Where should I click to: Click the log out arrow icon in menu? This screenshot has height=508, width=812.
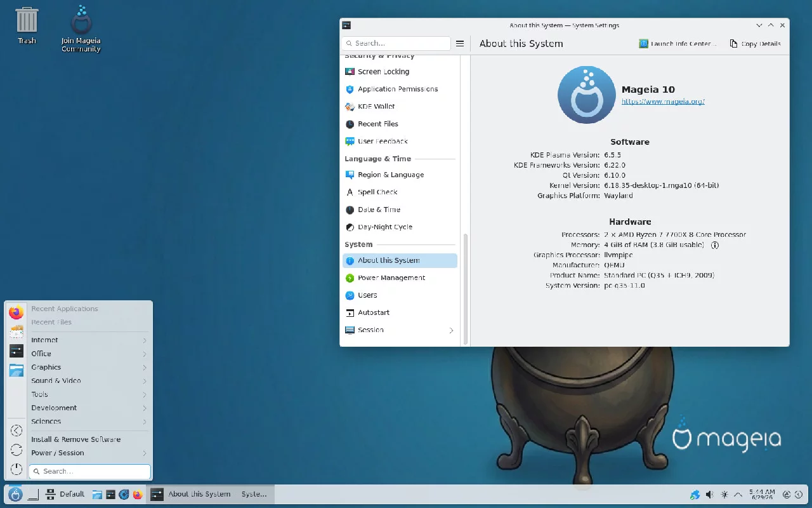click(x=16, y=431)
